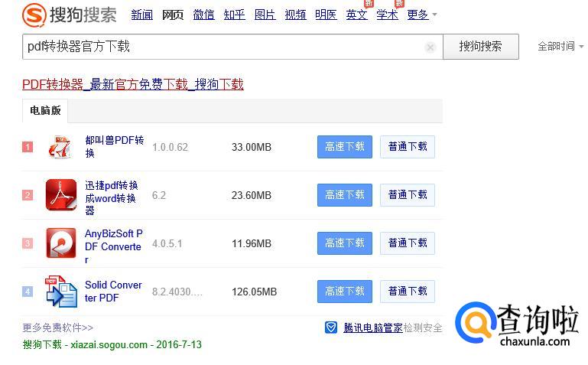Viewport: 588px width, 365px height.
Task: Open the 迅捷pdf转换成word转换器 red icon
Action: 61,194
